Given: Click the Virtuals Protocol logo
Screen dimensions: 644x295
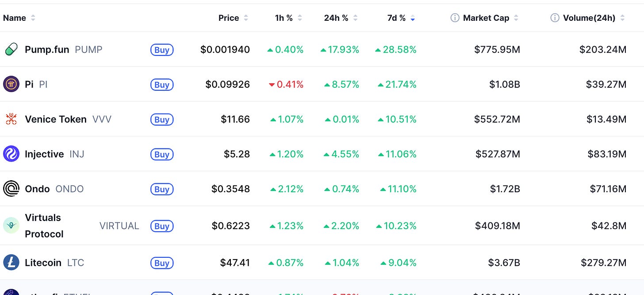Looking at the screenshot, I should (11, 225).
